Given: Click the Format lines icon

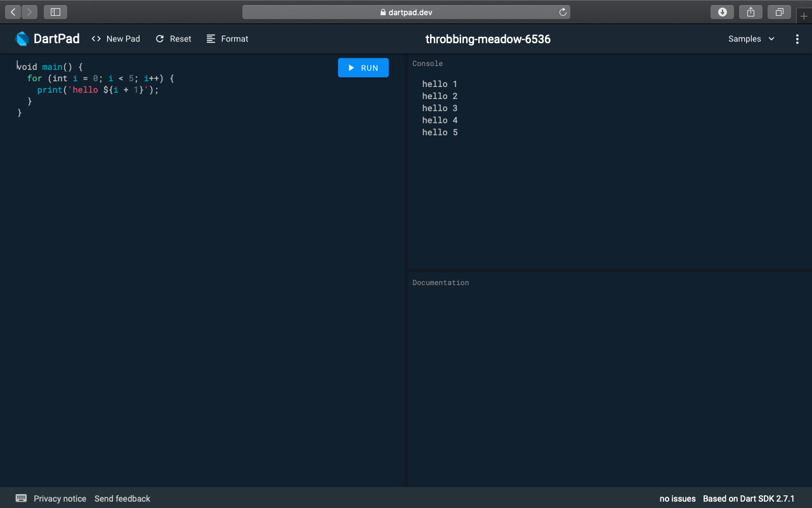Looking at the screenshot, I should coord(211,39).
